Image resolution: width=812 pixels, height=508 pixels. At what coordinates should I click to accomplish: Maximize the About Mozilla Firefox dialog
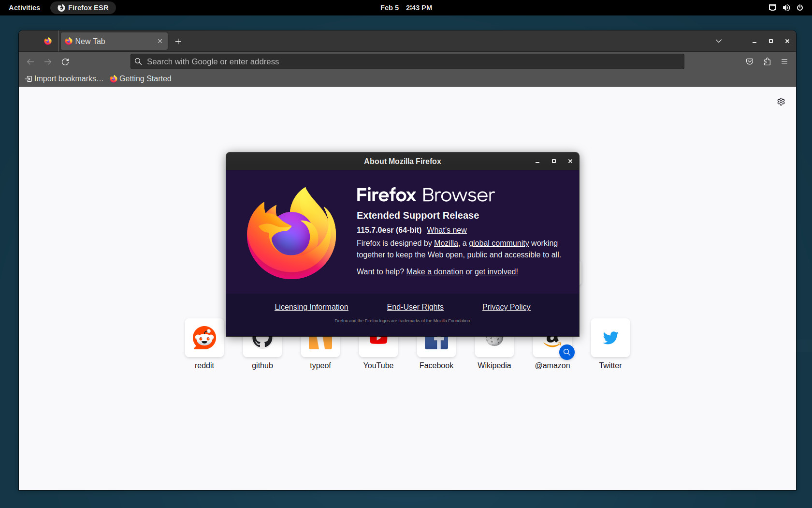(554, 162)
